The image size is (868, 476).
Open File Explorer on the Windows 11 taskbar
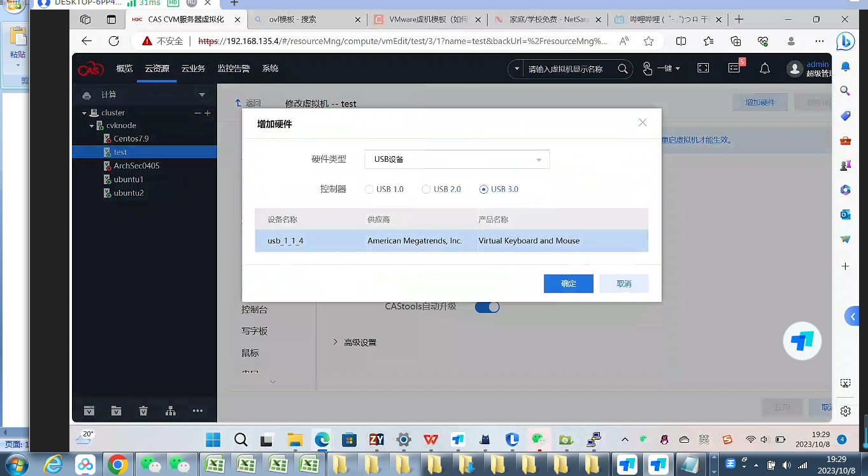pos(294,440)
